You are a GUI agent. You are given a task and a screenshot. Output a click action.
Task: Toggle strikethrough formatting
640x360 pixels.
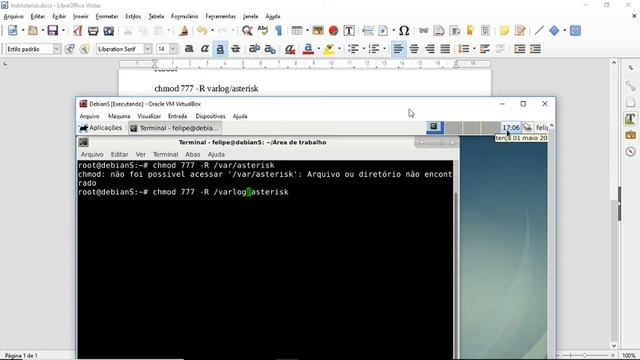(x=236, y=49)
